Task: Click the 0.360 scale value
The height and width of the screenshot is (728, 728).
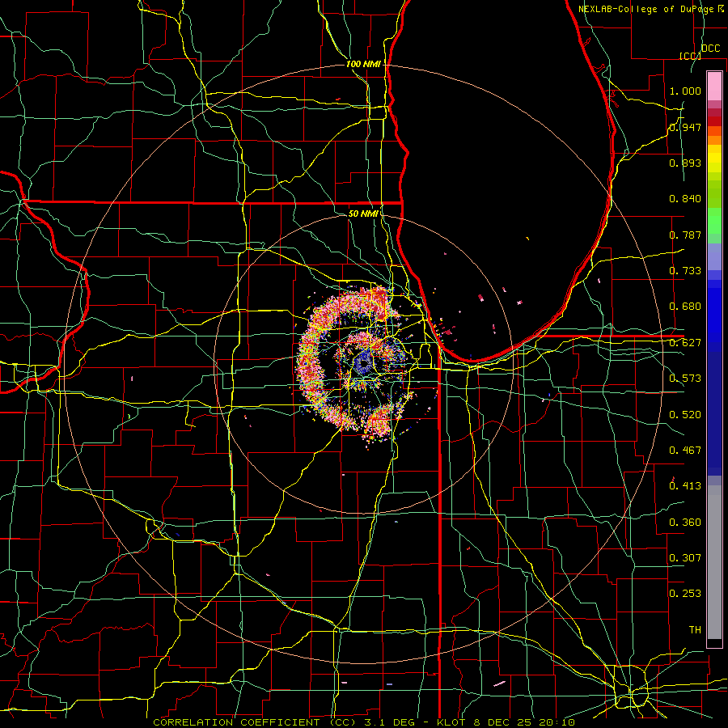Action: pyautogui.click(x=685, y=523)
